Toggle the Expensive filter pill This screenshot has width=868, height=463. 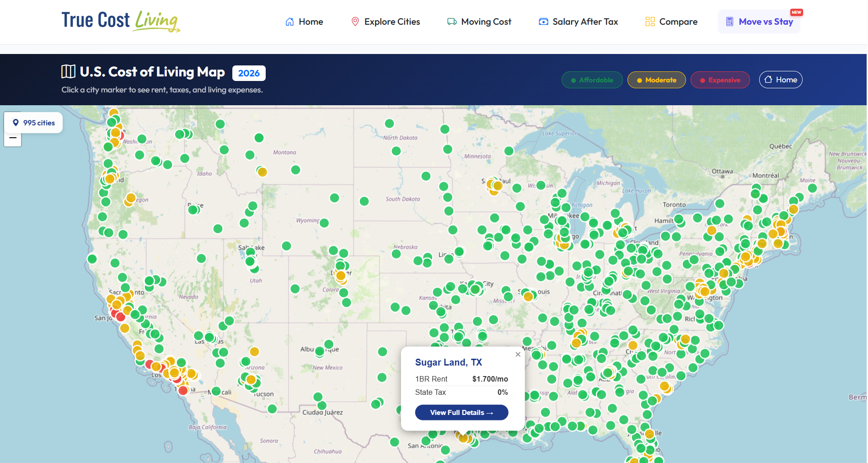coord(720,80)
